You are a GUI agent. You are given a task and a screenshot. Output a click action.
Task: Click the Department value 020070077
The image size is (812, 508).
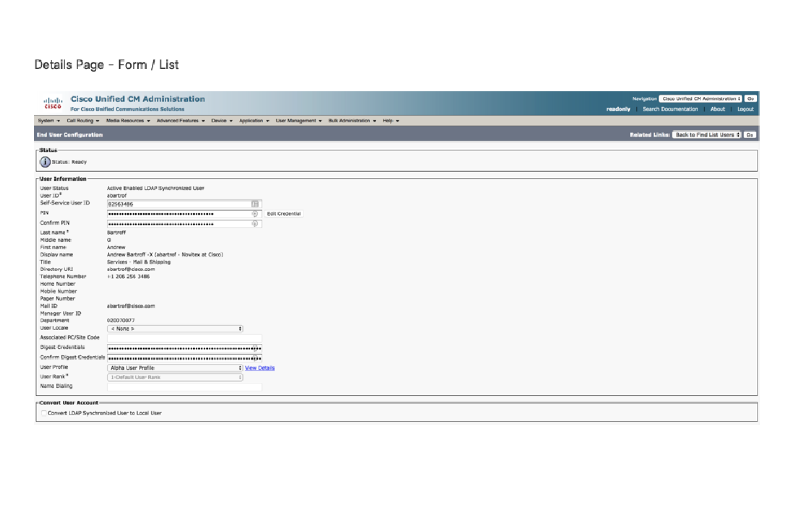(x=121, y=321)
